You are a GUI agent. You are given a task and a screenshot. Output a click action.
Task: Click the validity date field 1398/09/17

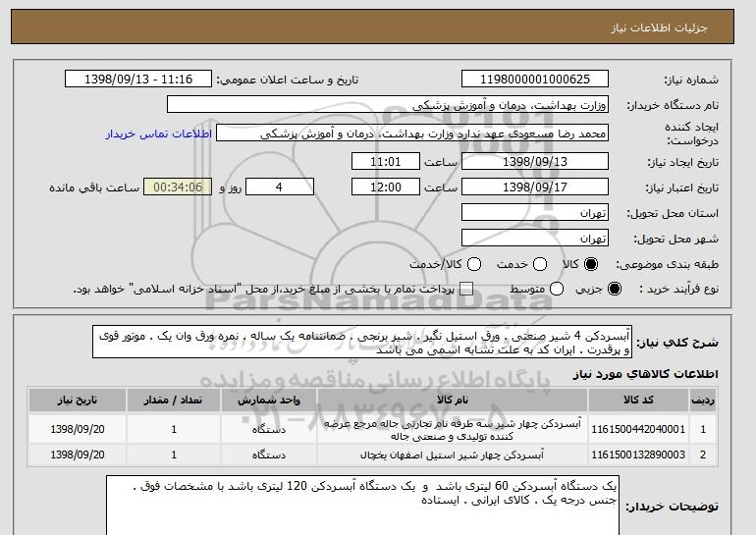pyautogui.click(x=535, y=187)
